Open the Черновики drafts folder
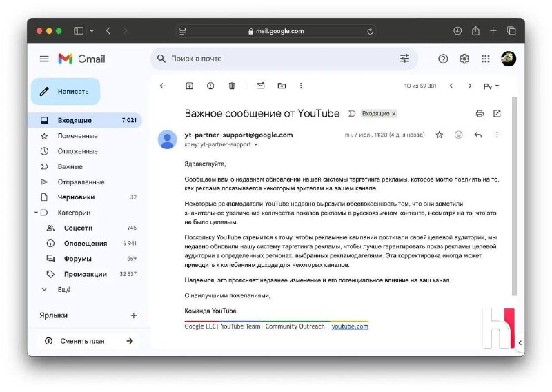Image resolution: width=552 pixels, height=392 pixels. tap(85, 197)
